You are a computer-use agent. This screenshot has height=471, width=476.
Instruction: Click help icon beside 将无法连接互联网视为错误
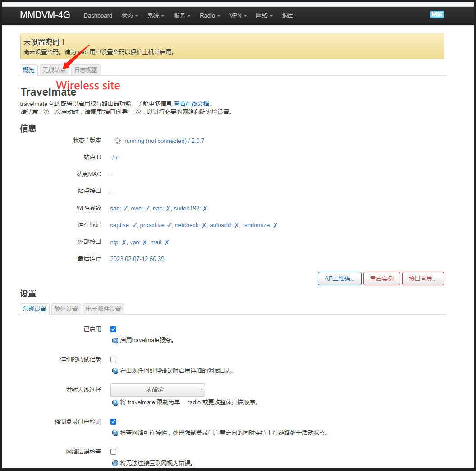115,463
